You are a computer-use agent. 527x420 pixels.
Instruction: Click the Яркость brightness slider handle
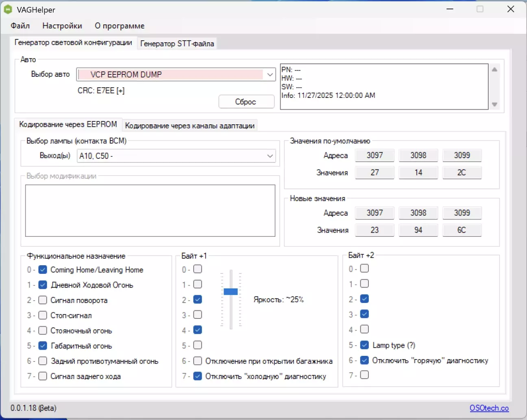pyautogui.click(x=231, y=292)
